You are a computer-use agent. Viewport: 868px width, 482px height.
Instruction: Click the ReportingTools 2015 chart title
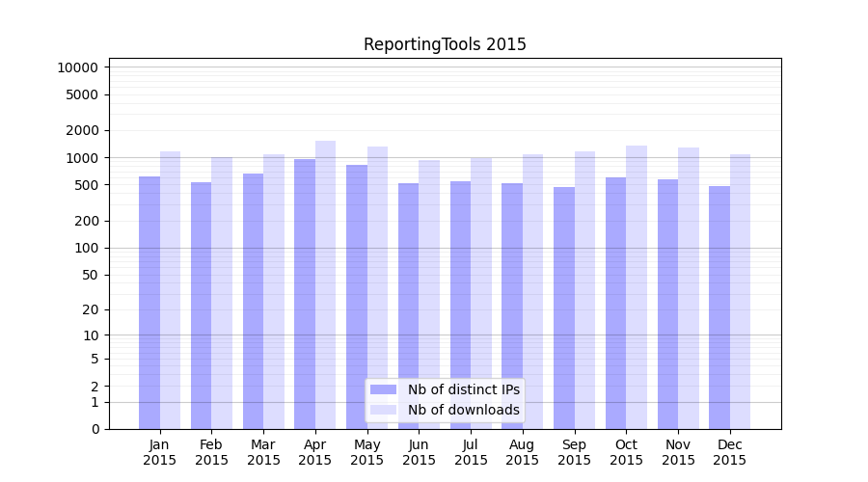point(445,44)
